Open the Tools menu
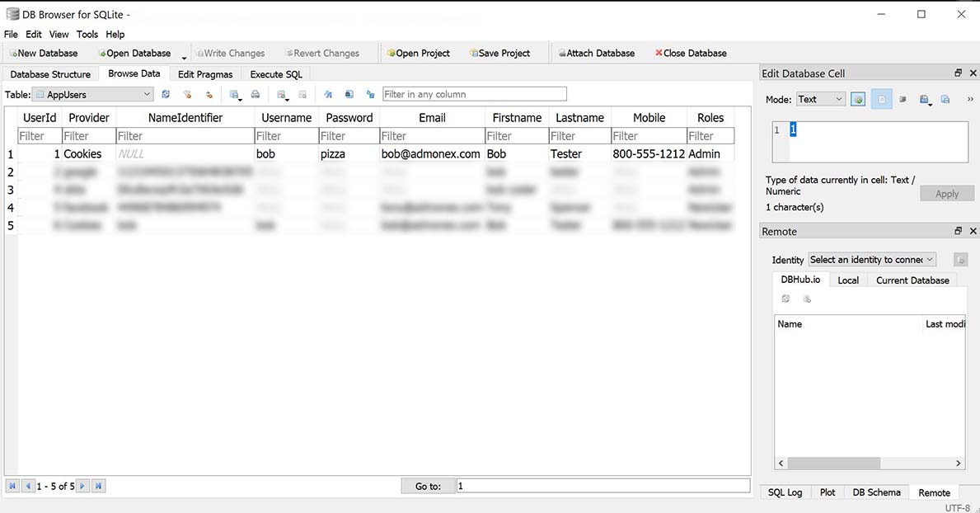This screenshot has height=513, width=980. [87, 35]
